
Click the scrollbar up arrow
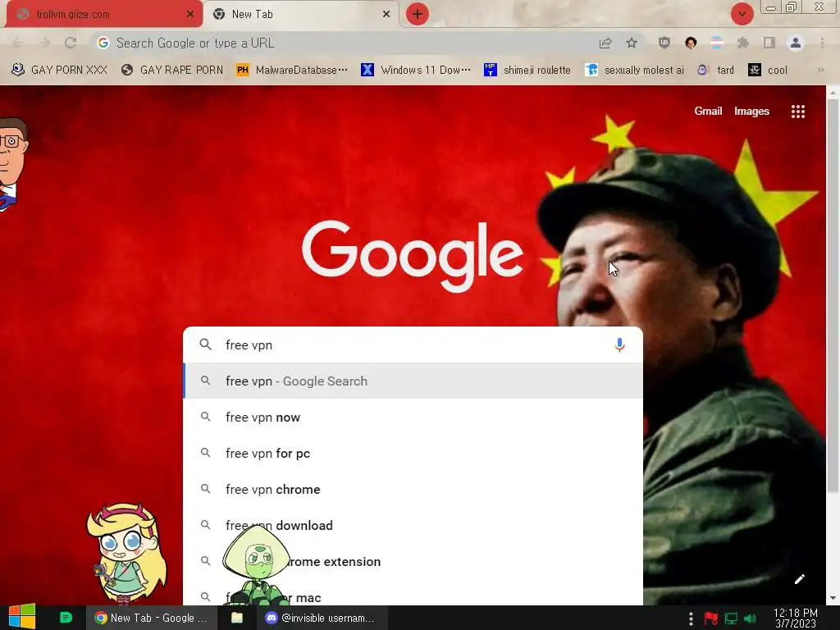pos(833,93)
